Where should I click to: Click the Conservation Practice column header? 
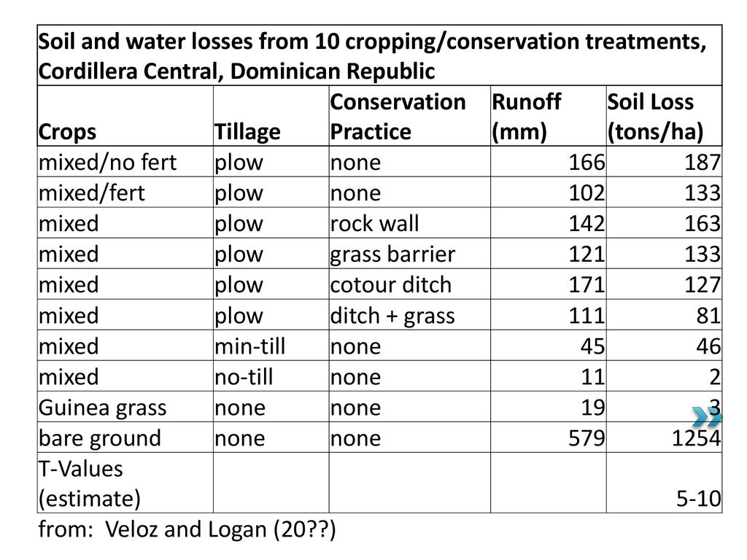pos(398,117)
